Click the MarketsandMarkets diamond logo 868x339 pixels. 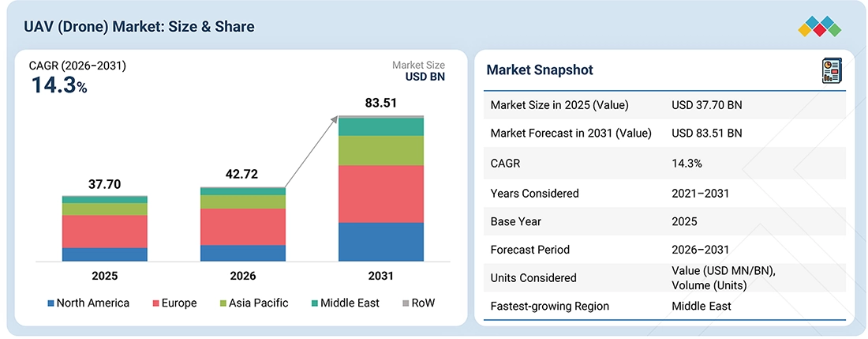820,27
